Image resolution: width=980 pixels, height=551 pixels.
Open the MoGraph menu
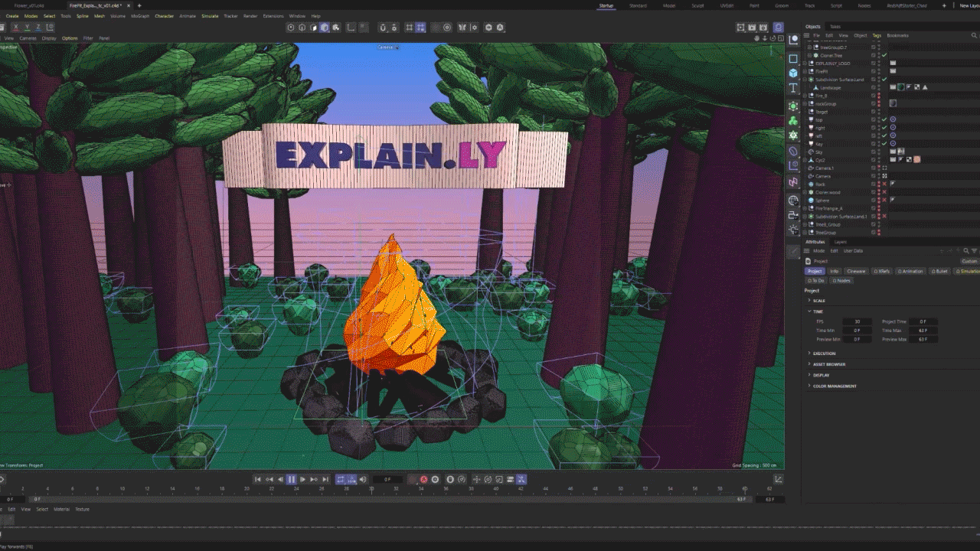pyautogui.click(x=140, y=15)
